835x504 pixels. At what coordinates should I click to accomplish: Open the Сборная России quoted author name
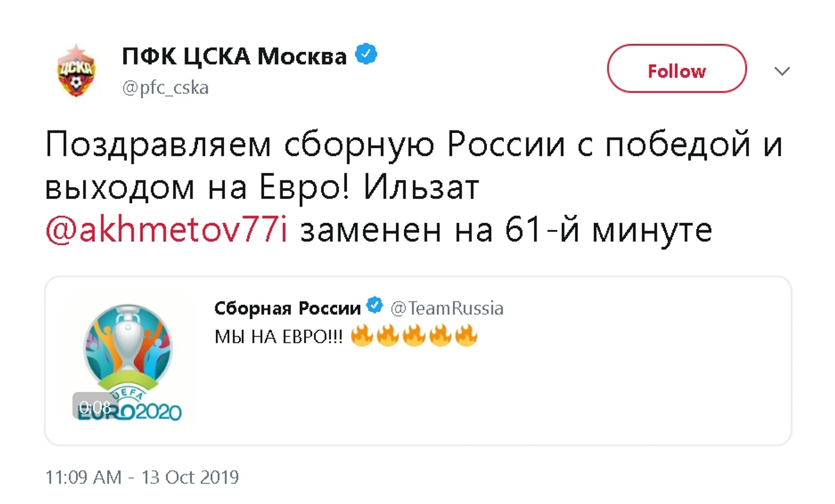click(287, 309)
